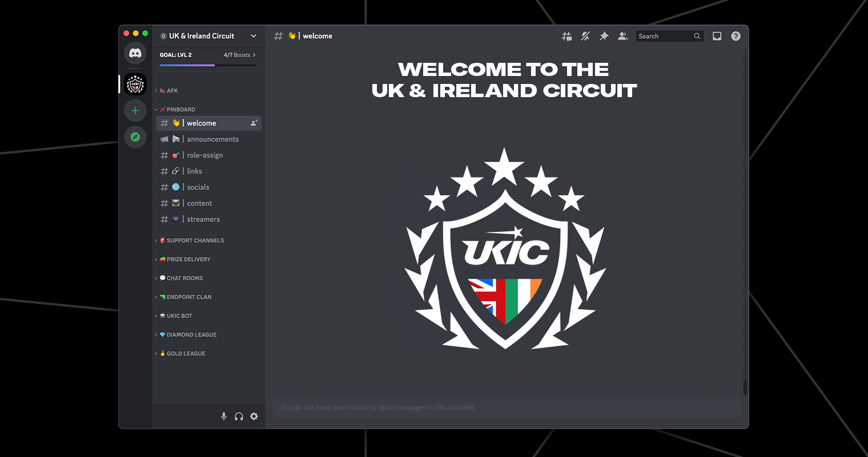Show pinned messages pin icon
The height and width of the screenshot is (457, 868).
tap(604, 36)
